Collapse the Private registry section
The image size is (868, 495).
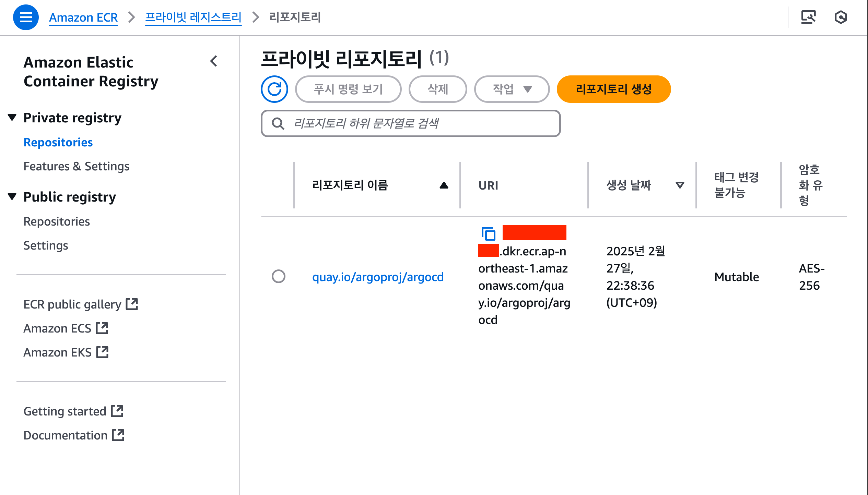(x=12, y=118)
